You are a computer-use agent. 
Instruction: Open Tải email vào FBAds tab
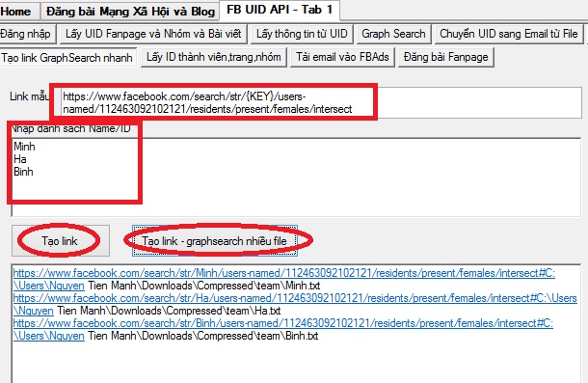point(343,57)
